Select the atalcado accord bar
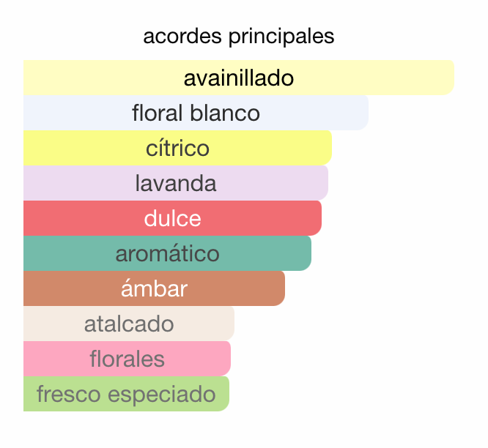Screen dimensions: 488x448 (x=129, y=324)
